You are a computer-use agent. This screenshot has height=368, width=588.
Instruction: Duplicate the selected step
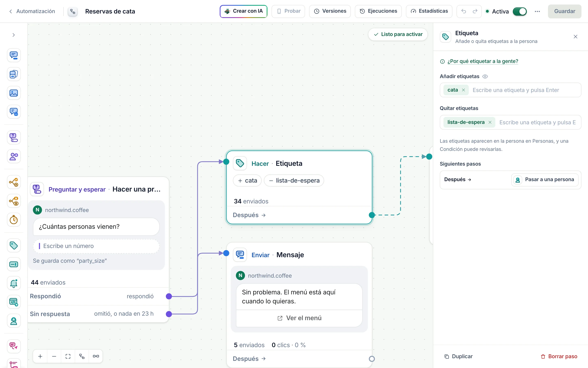(458, 356)
